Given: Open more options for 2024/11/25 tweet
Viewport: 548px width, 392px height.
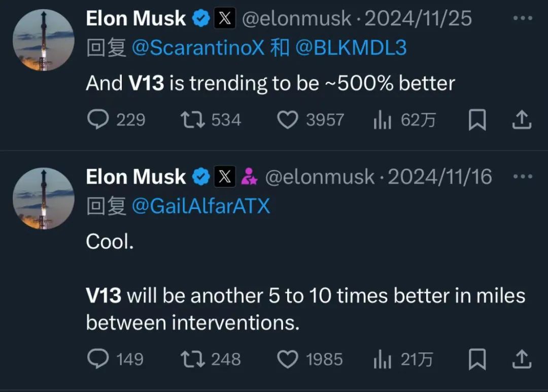Looking at the screenshot, I should tap(523, 18).
